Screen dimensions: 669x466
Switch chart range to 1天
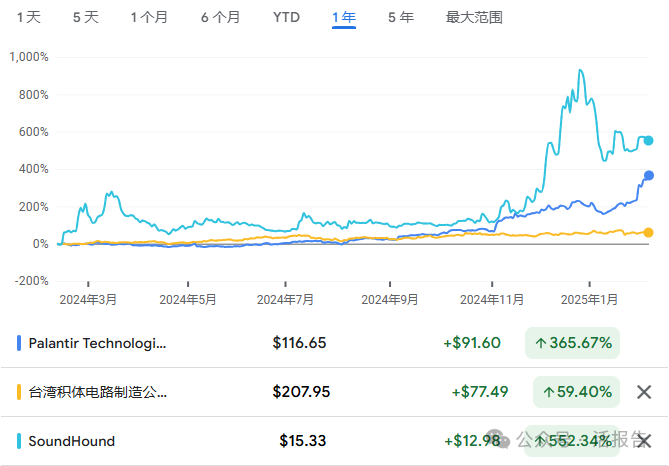tap(29, 17)
